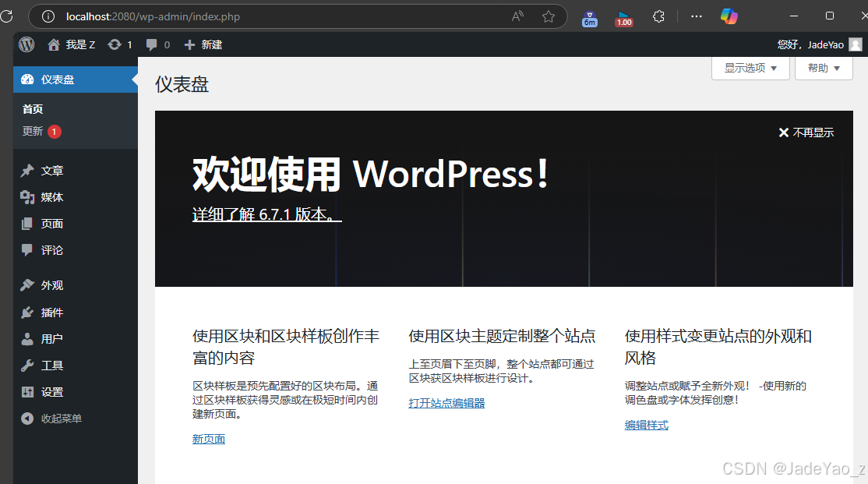The width and height of the screenshot is (868, 484).
Task: Select the 仪表盘 dashboard menu item
Action: point(76,79)
